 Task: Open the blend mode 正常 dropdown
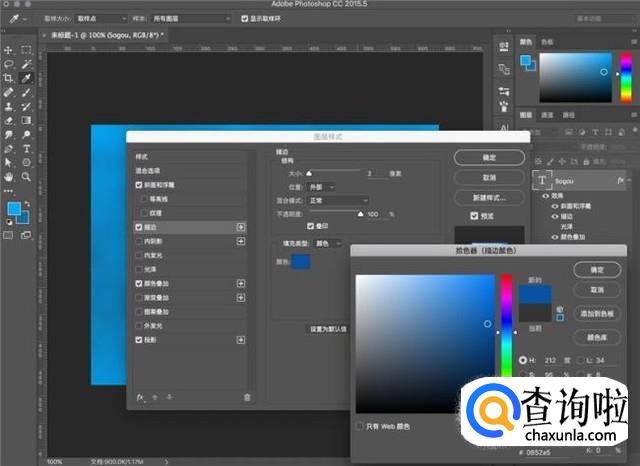pos(338,200)
